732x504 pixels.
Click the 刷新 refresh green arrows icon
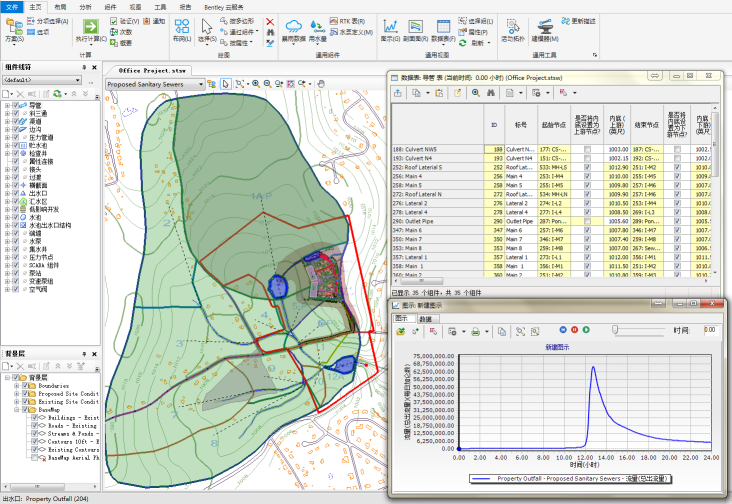(463, 43)
